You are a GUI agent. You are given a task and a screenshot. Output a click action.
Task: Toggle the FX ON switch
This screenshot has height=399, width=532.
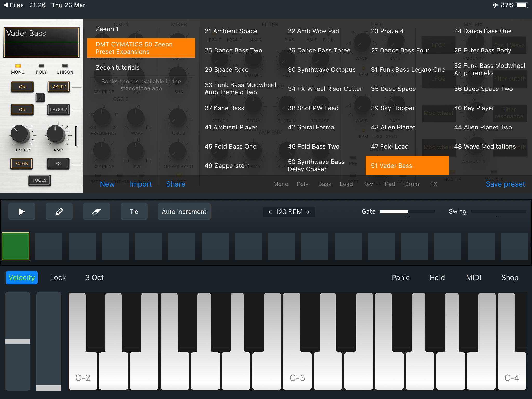pyautogui.click(x=22, y=164)
